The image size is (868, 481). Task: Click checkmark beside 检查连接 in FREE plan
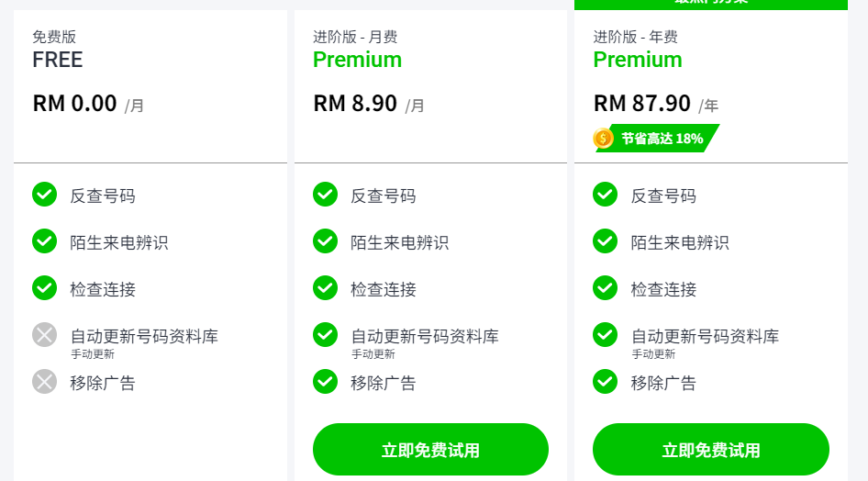(x=45, y=288)
